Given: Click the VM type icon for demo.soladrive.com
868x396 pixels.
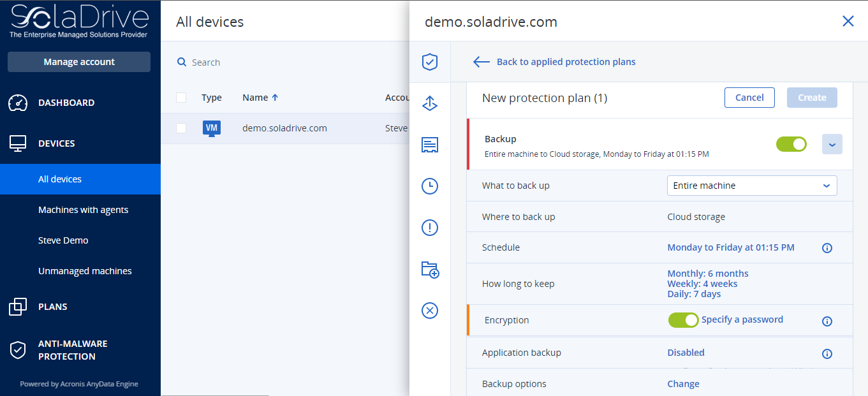Looking at the screenshot, I should [212, 128].
